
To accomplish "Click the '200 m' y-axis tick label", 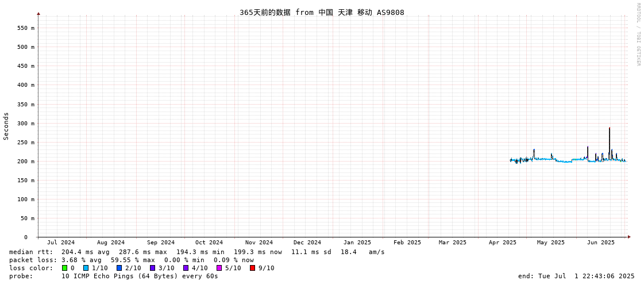I will pyautogui.click(x=26, y=161).
